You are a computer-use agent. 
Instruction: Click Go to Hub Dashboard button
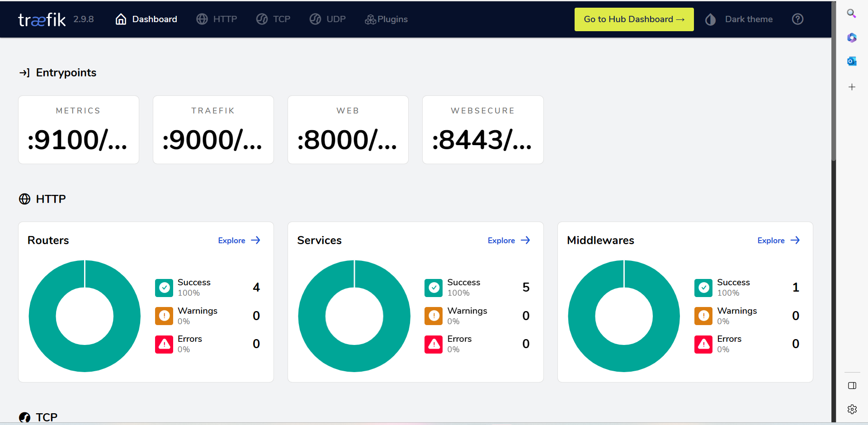[x=634, y=19]
